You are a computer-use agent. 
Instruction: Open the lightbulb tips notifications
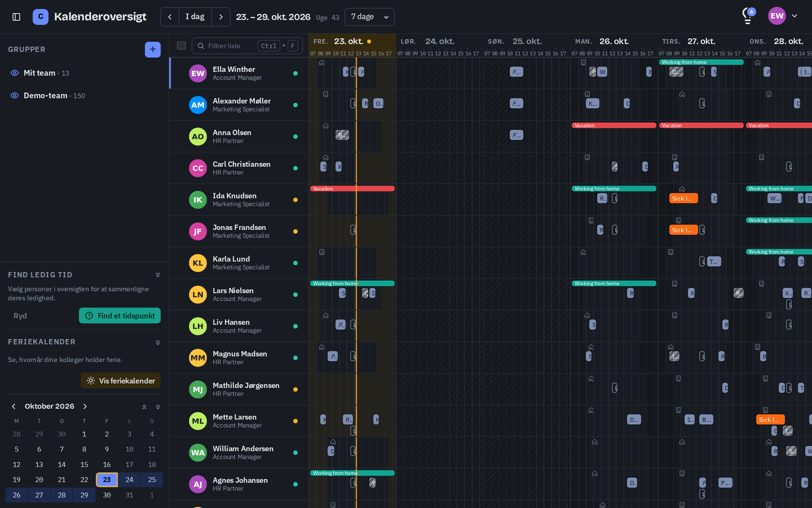coord(748,16)
